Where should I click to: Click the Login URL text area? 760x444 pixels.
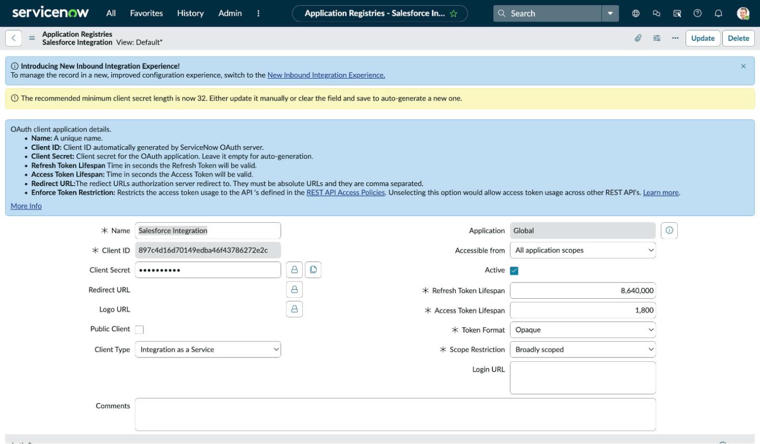click(583, 378)
